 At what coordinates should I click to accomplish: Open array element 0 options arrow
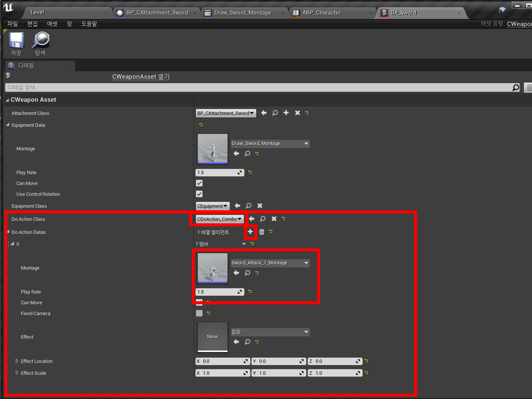pos(244,244)
